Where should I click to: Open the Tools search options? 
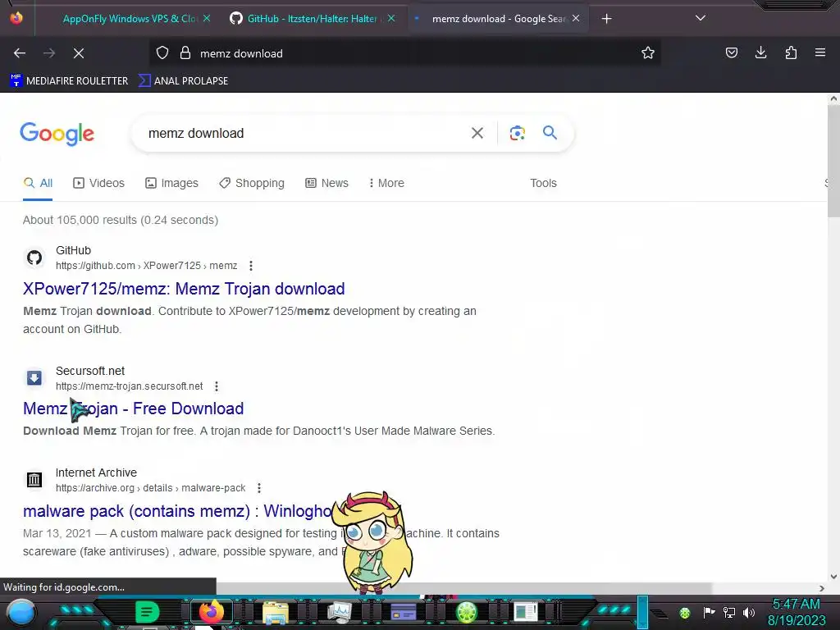pos(543,183)
